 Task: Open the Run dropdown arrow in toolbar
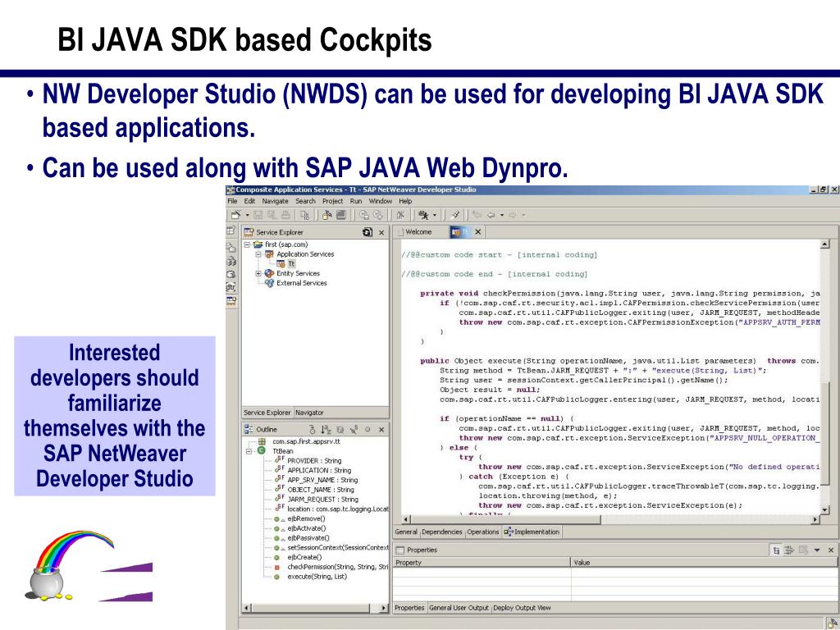coord(435,216)
